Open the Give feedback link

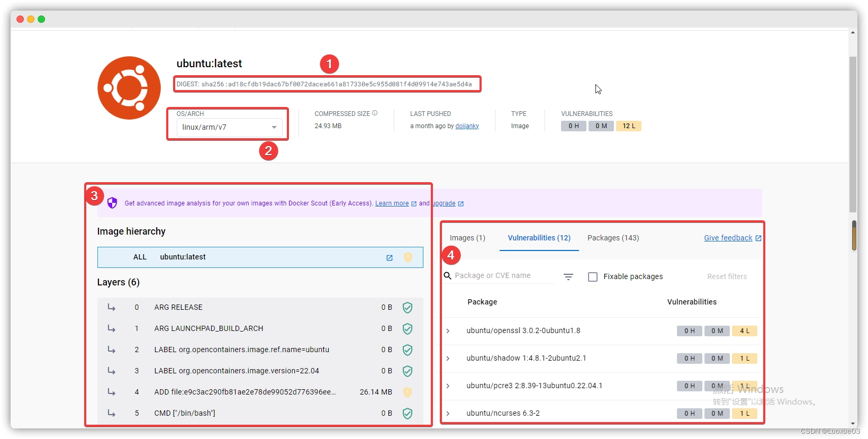click(x=728, y=238)
